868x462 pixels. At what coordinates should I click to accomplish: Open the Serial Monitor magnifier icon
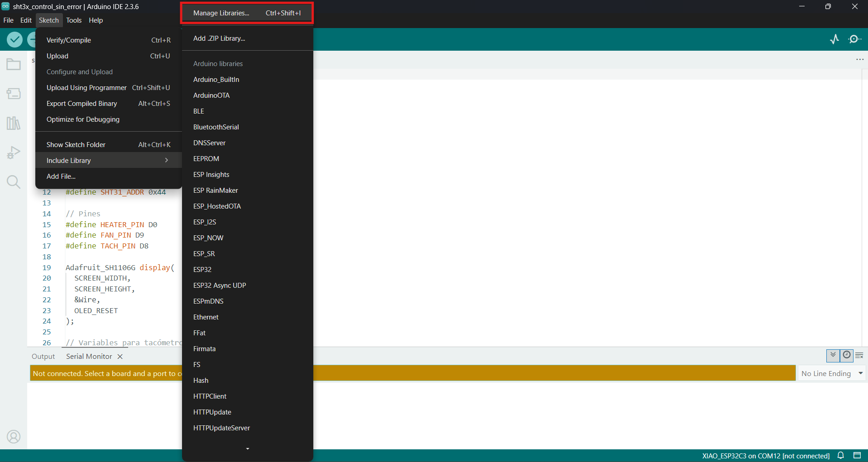pos(855,39)
